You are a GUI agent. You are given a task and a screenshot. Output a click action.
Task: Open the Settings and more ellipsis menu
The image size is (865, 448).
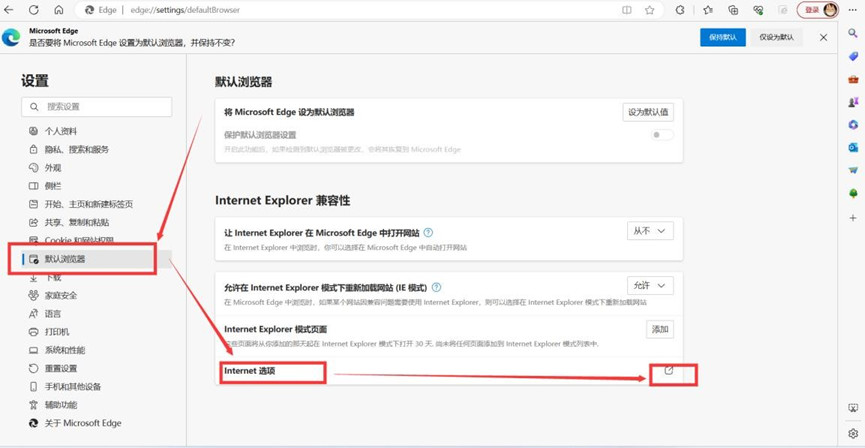[x=853, y=10]
